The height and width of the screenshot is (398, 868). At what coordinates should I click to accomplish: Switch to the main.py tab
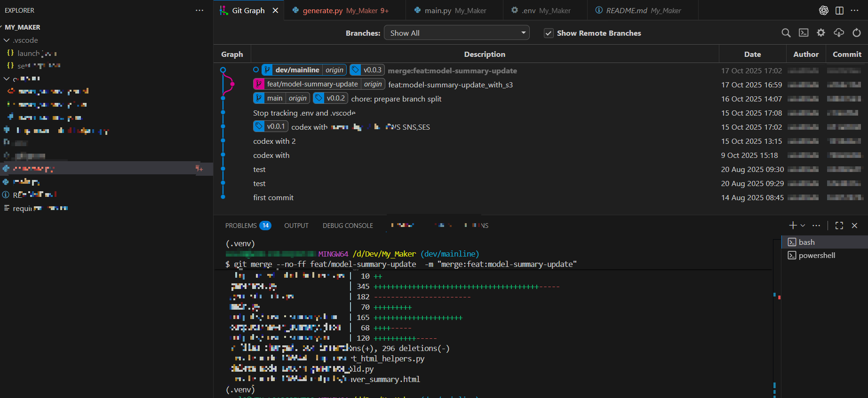click(x=454, y=10)
